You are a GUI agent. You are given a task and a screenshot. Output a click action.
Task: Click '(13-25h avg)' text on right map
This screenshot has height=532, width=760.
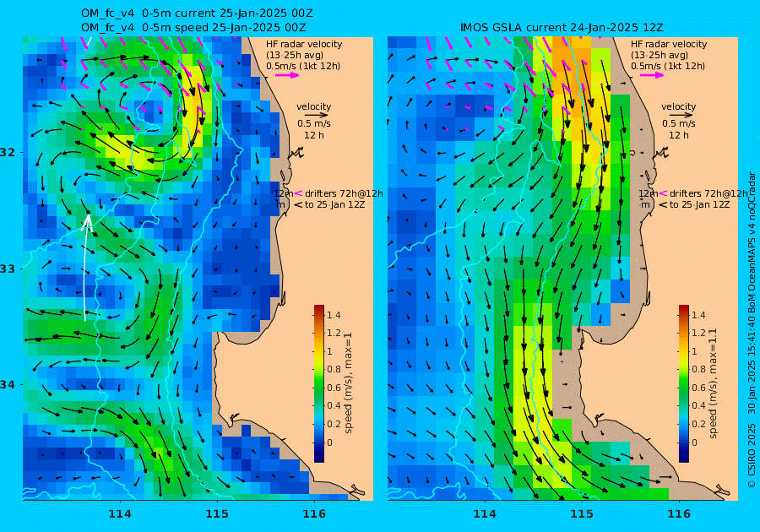[659, 55]
